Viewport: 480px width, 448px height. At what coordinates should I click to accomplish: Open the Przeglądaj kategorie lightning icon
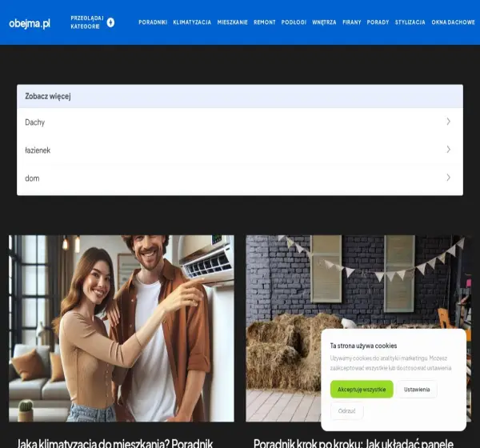click(110, 22)
